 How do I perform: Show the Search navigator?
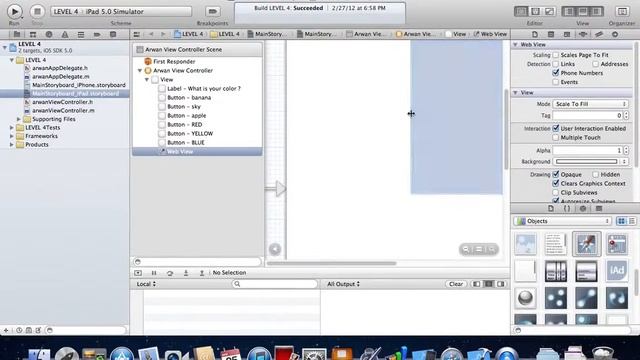tap(49, 34)
